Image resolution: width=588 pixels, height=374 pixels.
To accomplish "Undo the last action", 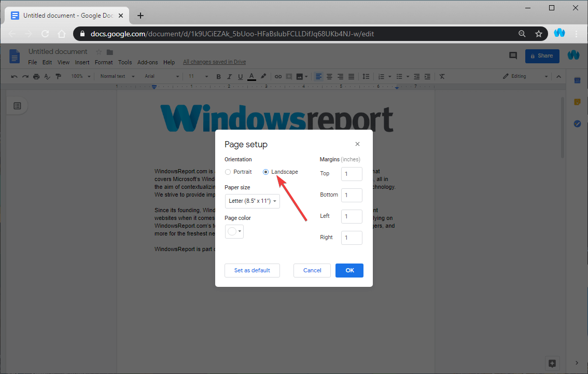I will [x=14, y=76].
